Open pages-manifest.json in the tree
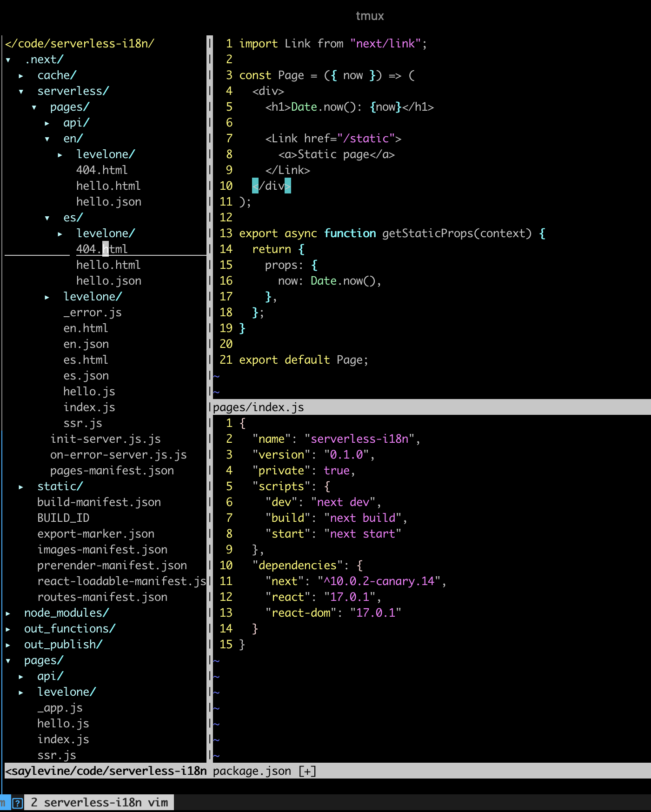Screen dimensions: 651x812 (x=112, y=471)
